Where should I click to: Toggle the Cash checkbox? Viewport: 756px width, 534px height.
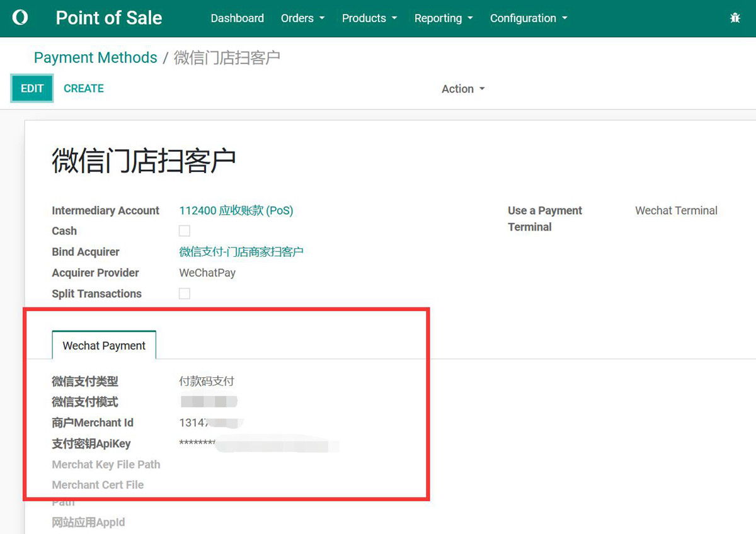(x=185, y=230)
